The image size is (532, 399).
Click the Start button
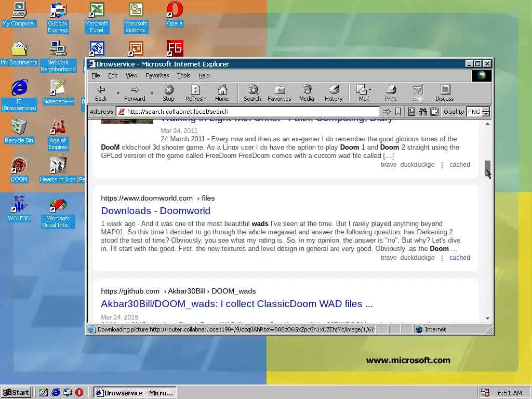(16, 393)
